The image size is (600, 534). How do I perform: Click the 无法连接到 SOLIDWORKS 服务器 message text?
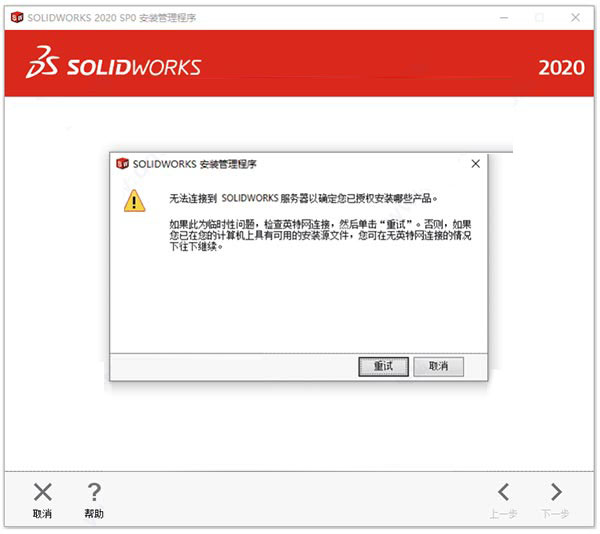point(303,198)
